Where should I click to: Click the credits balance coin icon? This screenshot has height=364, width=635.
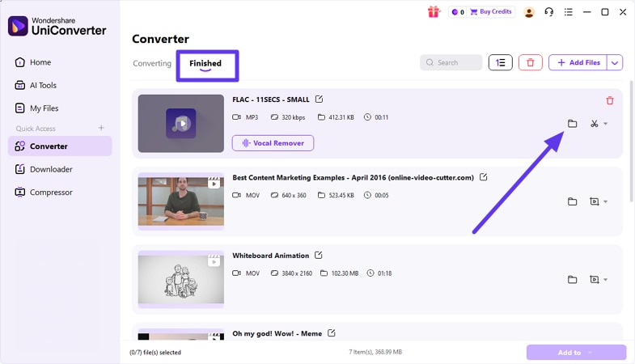click(x=455, y=12)
